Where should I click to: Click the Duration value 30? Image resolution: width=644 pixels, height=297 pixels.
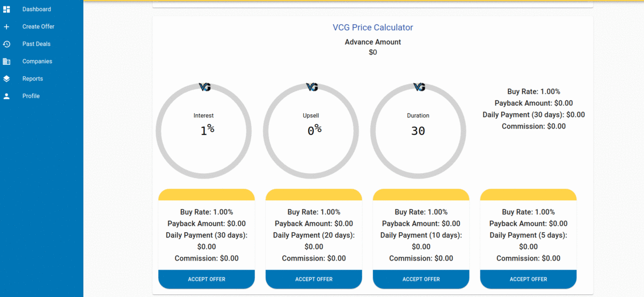point(418,131)
